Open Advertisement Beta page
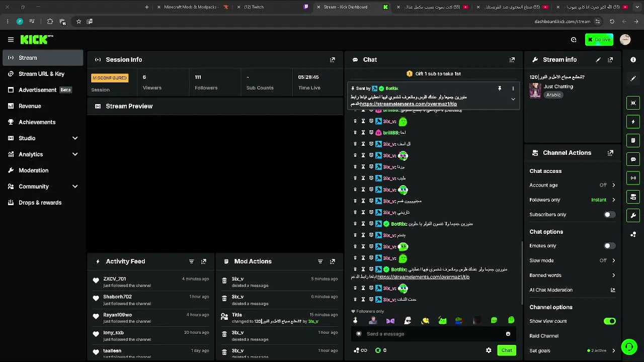The width and height of the screenshot is (644, 362). pos(43,90)
